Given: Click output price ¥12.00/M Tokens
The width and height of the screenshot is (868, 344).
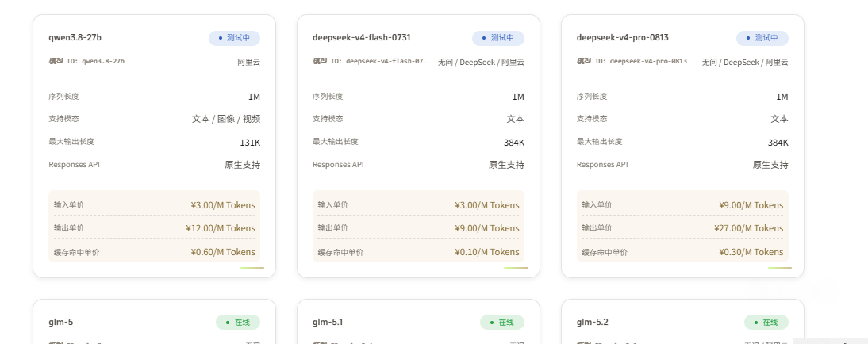Looking at the screenshot, I should 221,228.
